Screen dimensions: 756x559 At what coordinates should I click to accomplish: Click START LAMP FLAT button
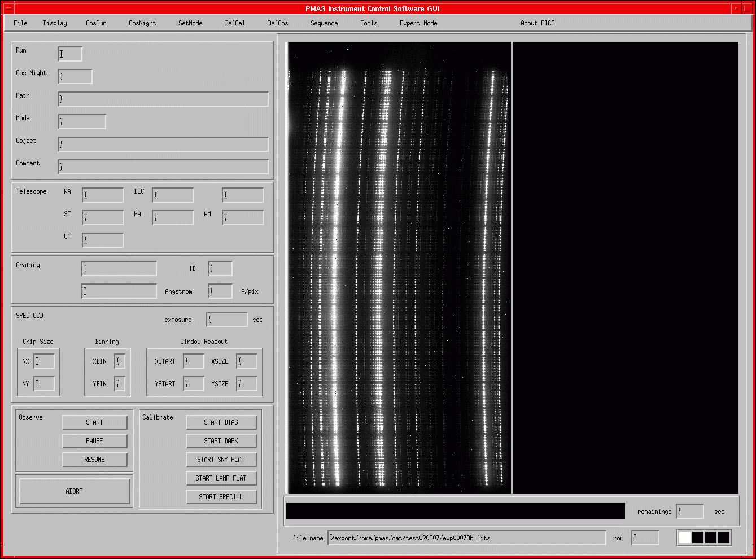pyautogui.click(x=221, y=478)
